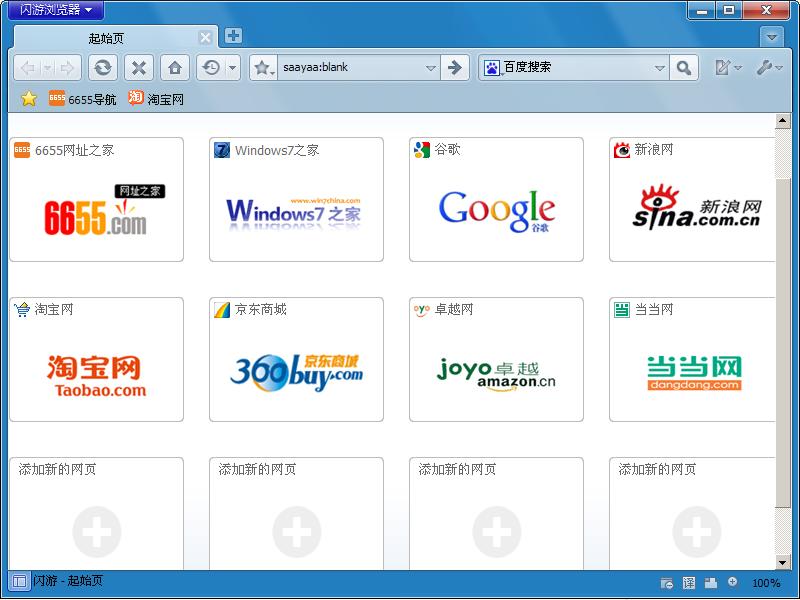Open the tab list dropdown arrow

point(771,37)
